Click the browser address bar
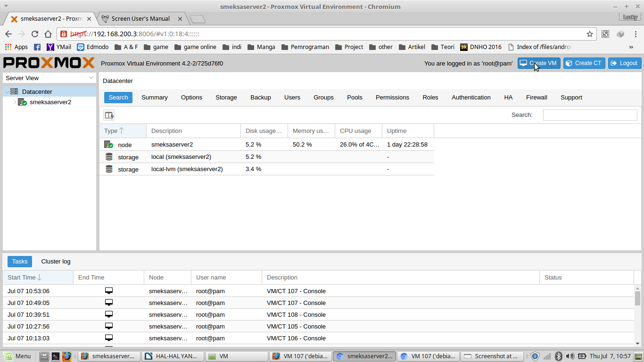 click(325, 34)
